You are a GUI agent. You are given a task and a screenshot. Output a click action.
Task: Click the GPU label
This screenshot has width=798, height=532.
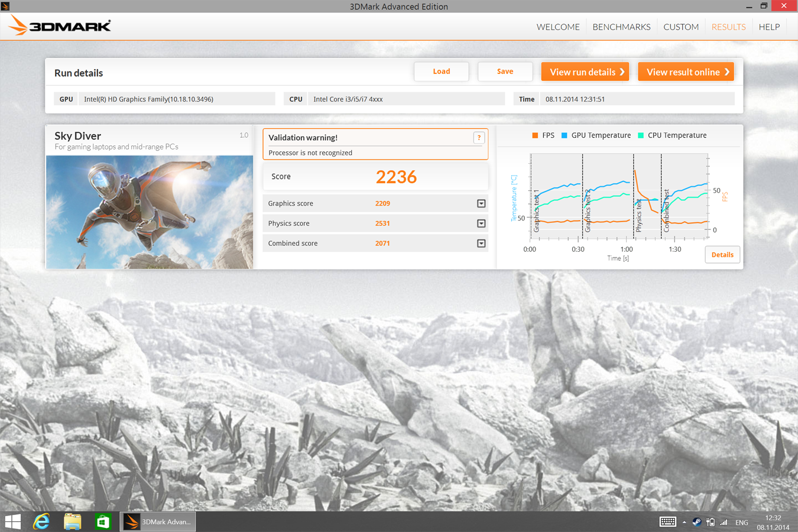66,99
